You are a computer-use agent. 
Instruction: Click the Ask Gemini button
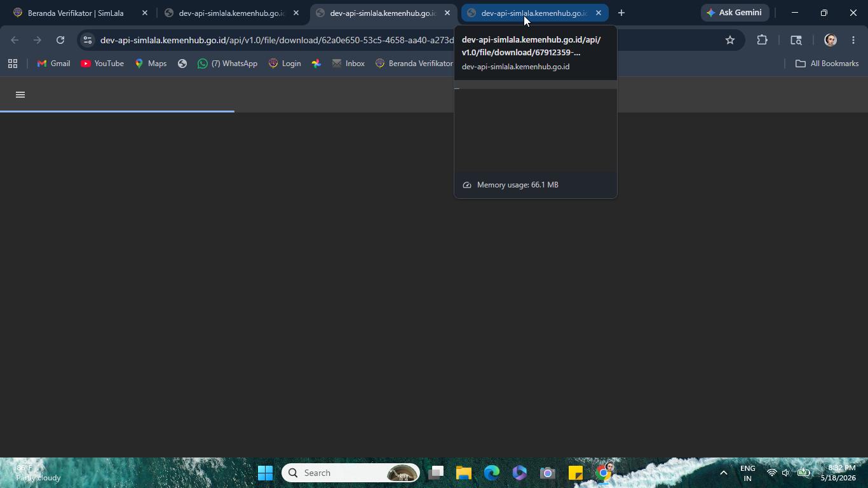735,13
